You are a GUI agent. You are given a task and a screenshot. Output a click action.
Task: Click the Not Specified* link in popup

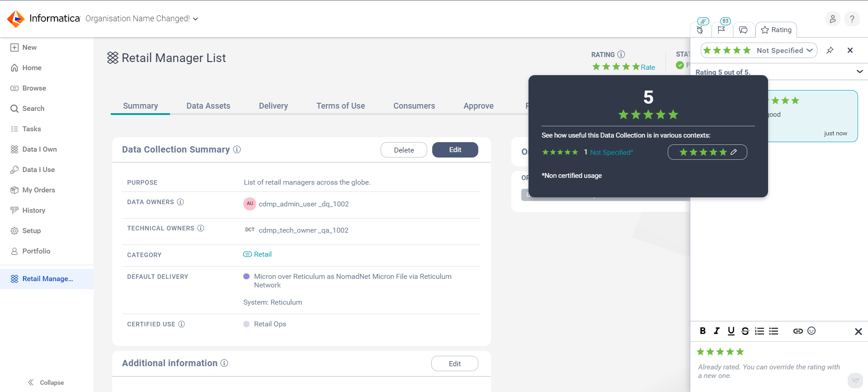[x=611, y=153]
